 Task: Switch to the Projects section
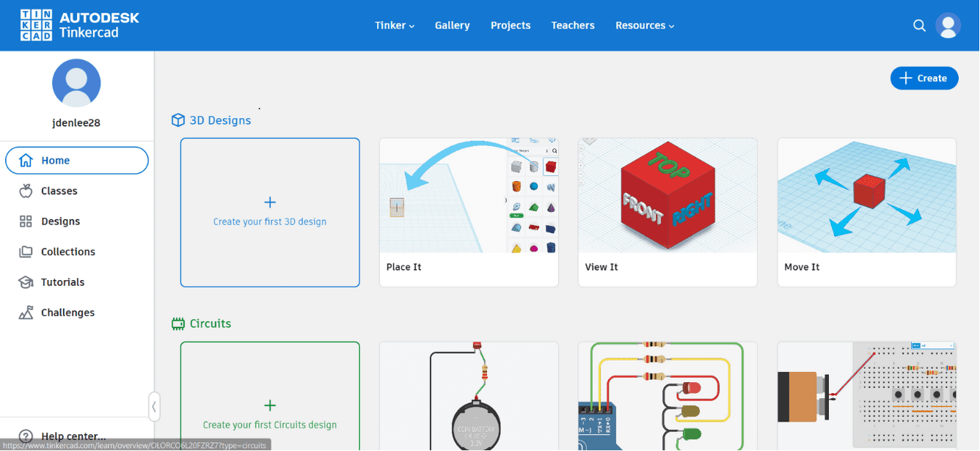[x=510, y=25]
